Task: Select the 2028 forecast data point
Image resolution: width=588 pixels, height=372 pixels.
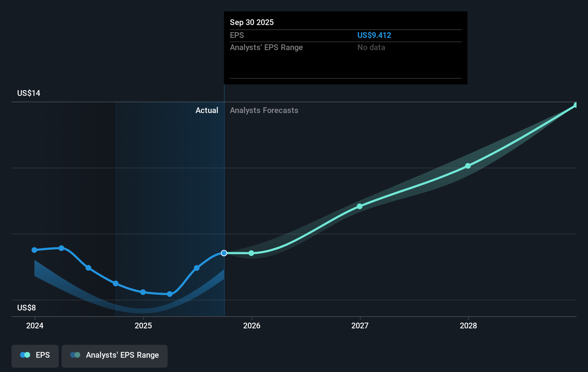Action: click(468, 166)
